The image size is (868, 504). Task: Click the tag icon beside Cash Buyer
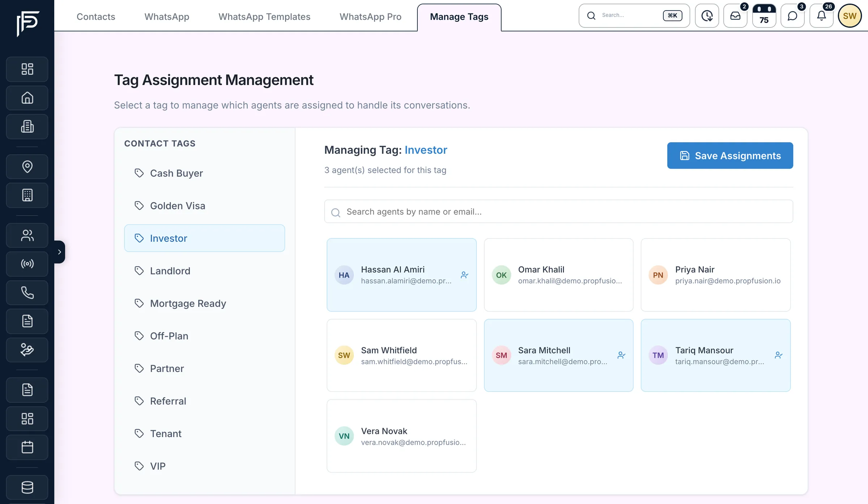tap(139, 173)
